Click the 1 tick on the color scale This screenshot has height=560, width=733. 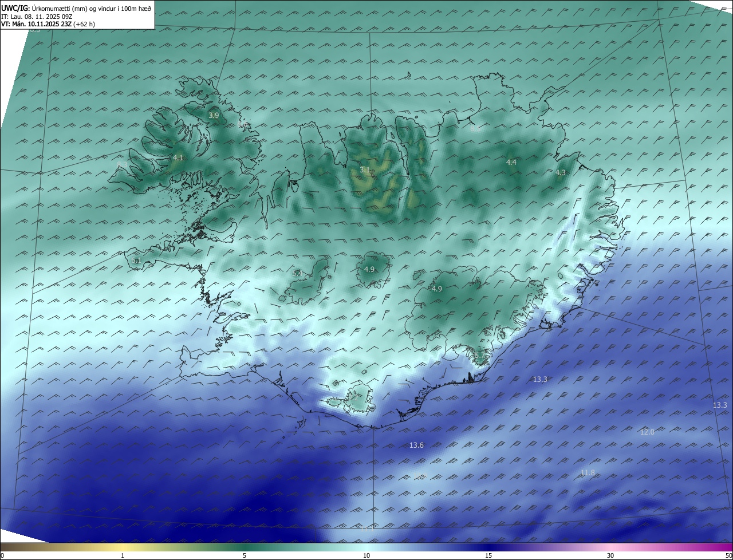click(123, 555)
